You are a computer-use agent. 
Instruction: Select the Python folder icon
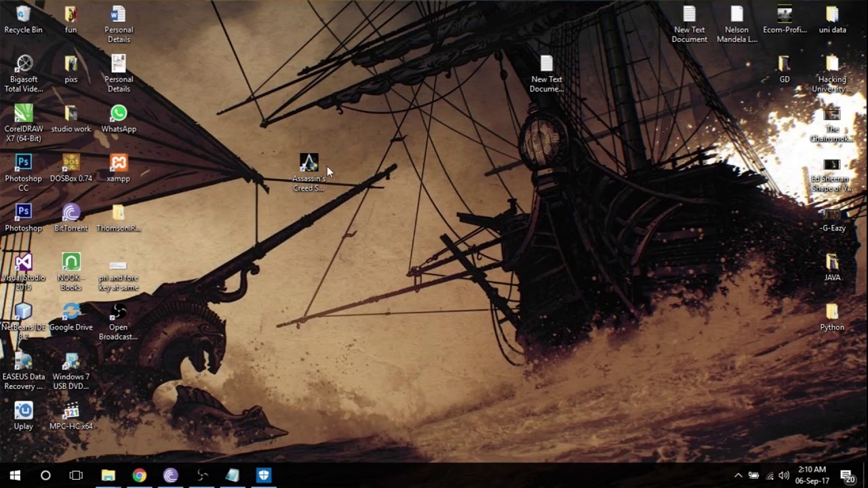tap(832, 317)
